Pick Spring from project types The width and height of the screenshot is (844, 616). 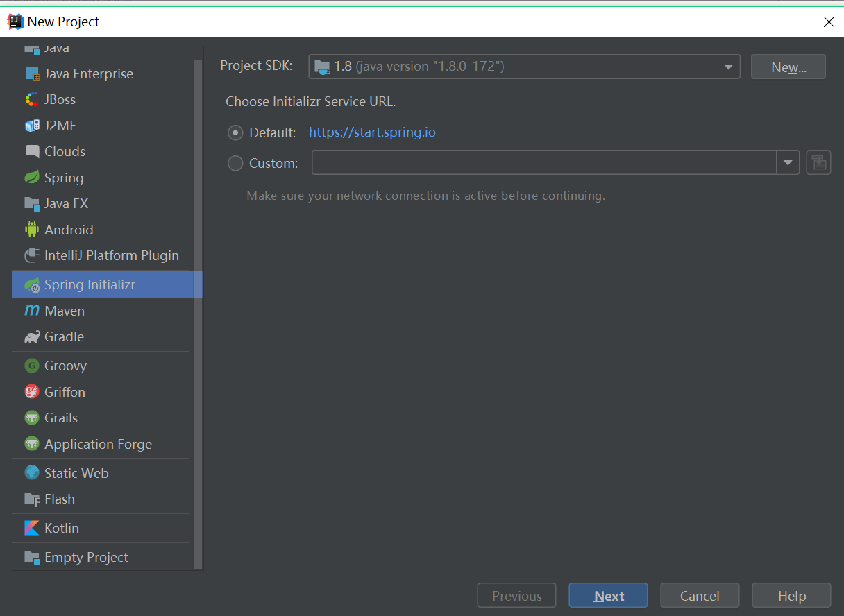101,178
